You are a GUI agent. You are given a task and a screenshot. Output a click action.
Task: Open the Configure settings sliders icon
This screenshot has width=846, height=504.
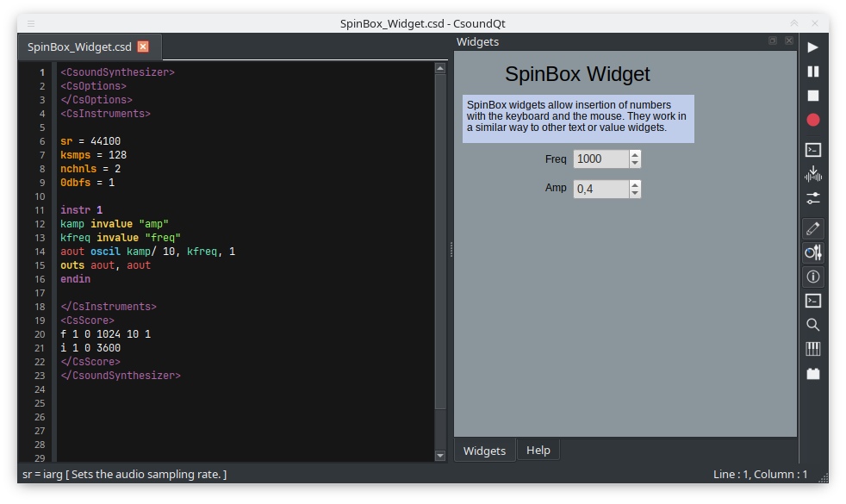tap(812, 198)
